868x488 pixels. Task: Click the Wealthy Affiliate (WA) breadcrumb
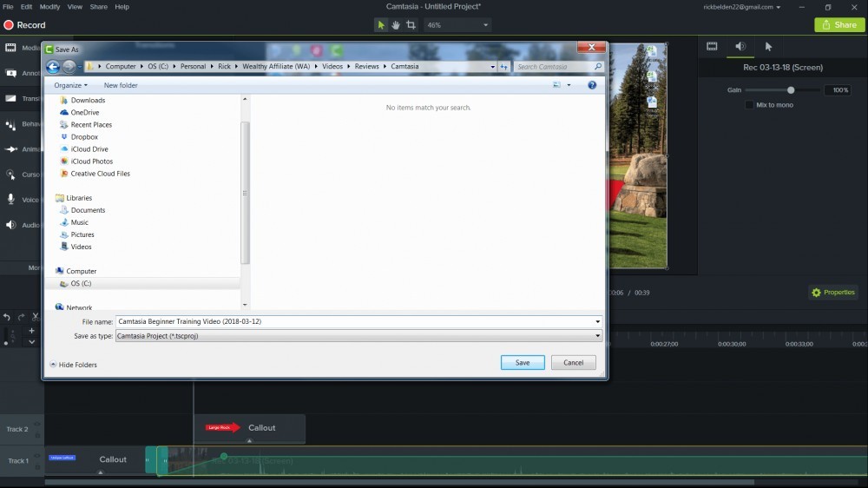pyautogui.click(x=276, y=67)
